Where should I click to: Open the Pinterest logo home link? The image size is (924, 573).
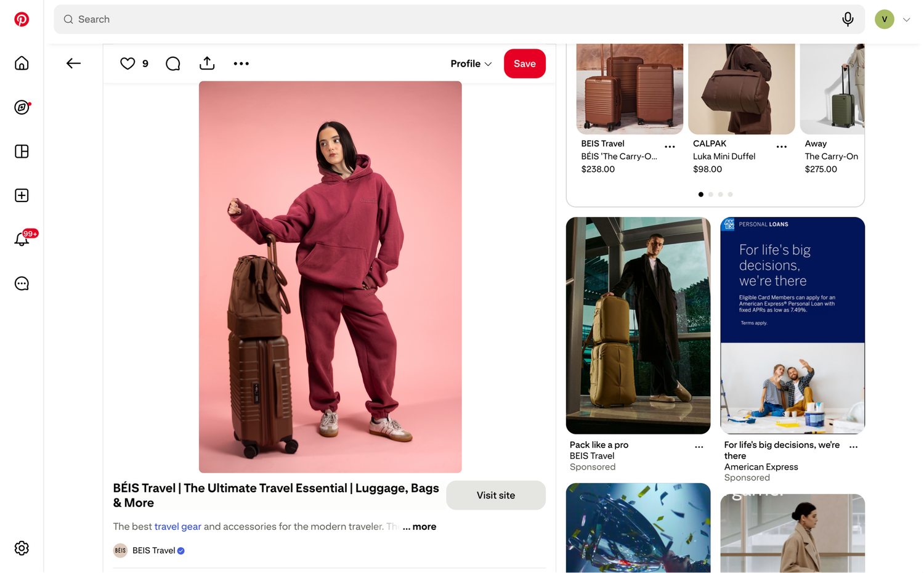(22, 19)
